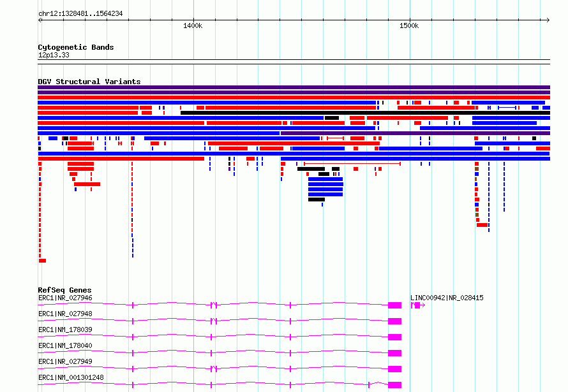
Task: Click the large final exon of ERC1|NR_027946
Action: click(x=395, y=305)
